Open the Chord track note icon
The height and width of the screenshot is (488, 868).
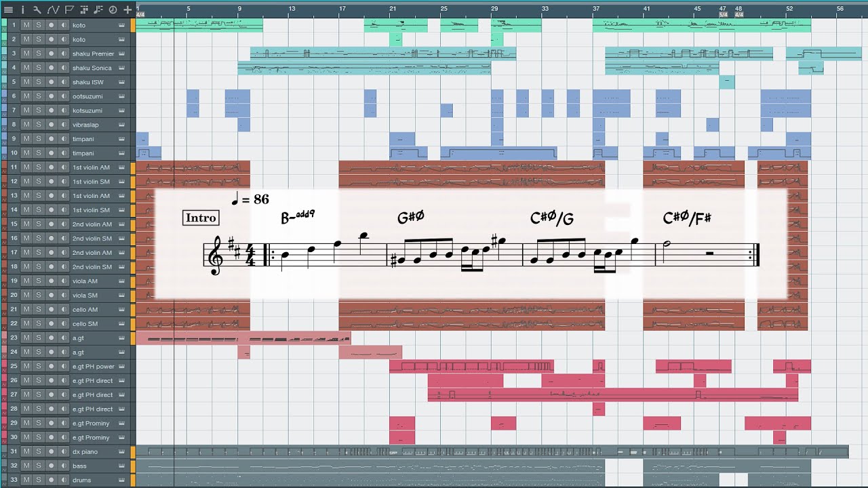click(98, 9)
